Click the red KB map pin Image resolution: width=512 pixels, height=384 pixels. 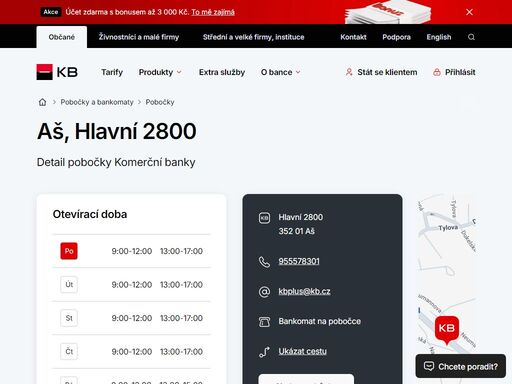pos(447,330)
